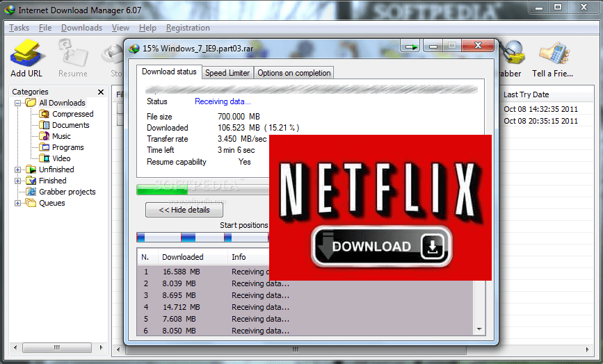The height and width of the screenshot is (364, 603).
Task: Select the Compressed category icon
Action: 45,114
